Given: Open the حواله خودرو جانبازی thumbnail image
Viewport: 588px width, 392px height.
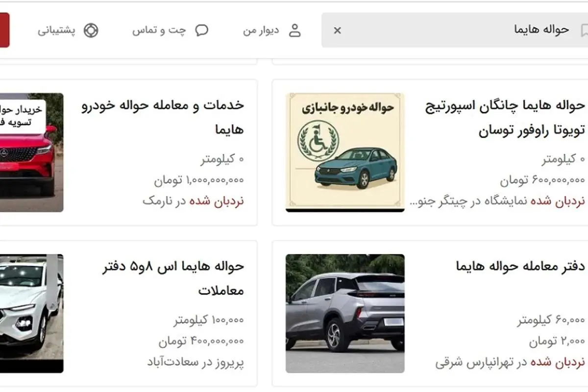Looking at the screenshot, I should pyautogui.click(x=345, y=152).
